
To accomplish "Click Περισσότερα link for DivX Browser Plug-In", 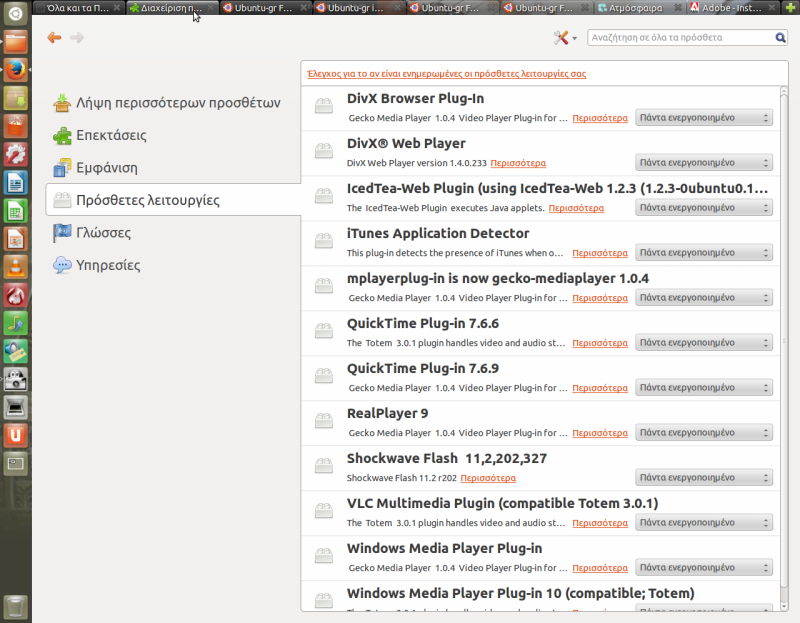I will (600, 118).
